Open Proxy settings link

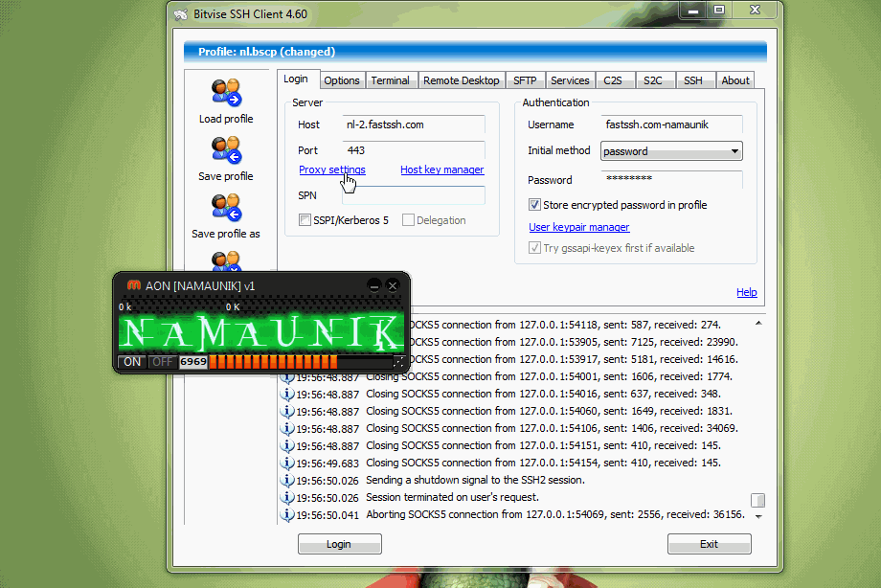(332, 170)
